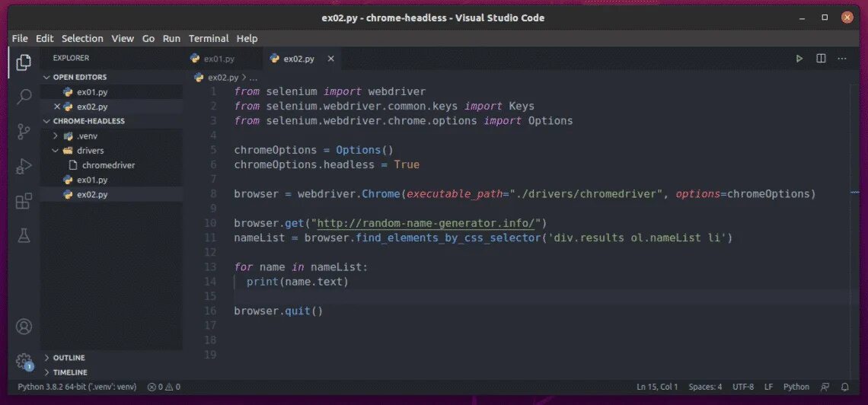Open the Source Control view

(x=24, y=132)
